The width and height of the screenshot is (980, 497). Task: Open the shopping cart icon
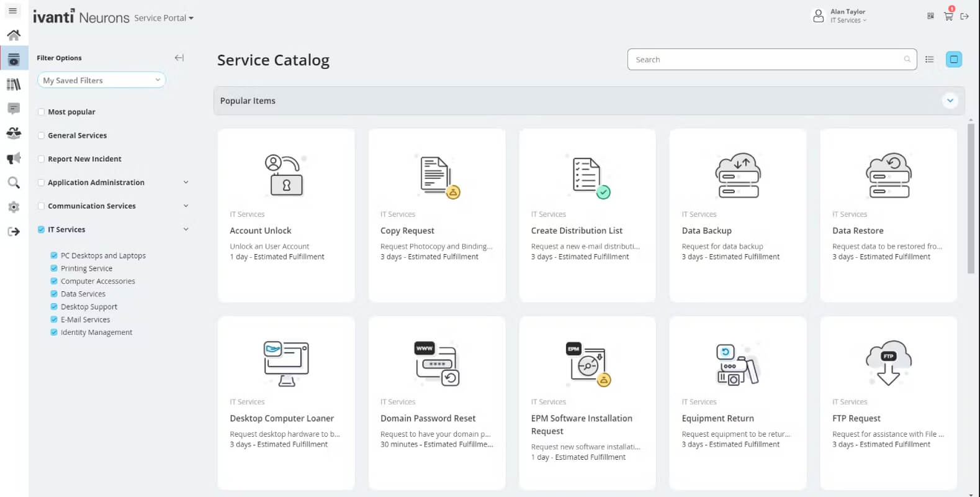pos(948,16)
